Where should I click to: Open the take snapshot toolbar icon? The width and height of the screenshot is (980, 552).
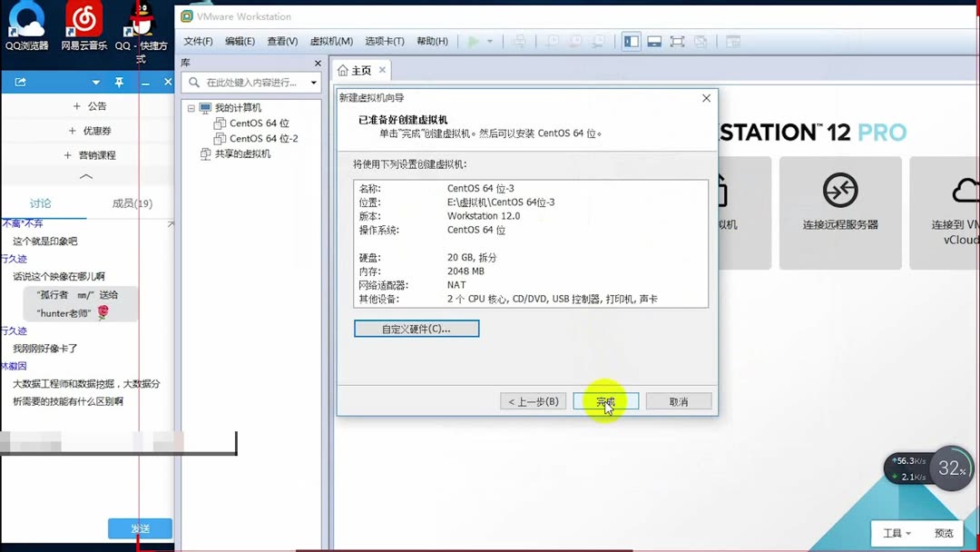click(x=552, y=40)
